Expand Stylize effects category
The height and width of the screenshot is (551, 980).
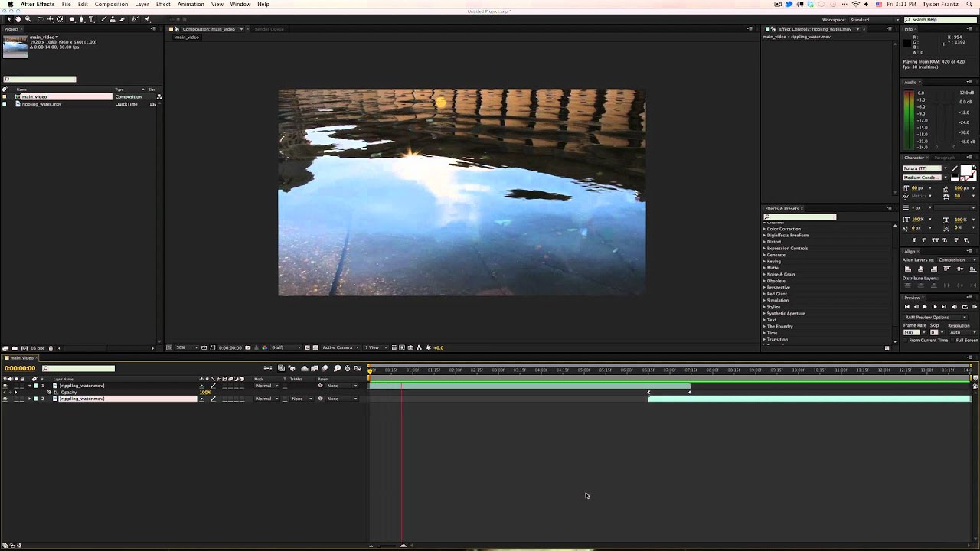click(764, 307)
